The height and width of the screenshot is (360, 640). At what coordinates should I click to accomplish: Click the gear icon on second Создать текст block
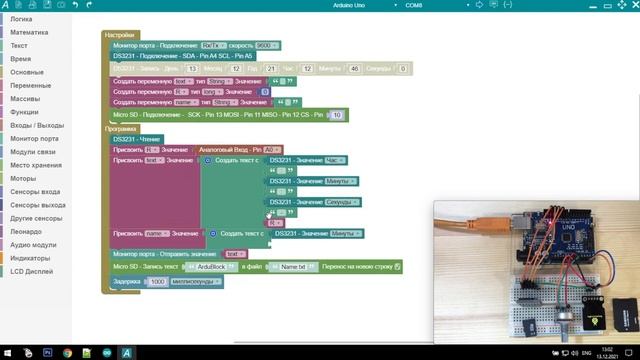point(213,234)
